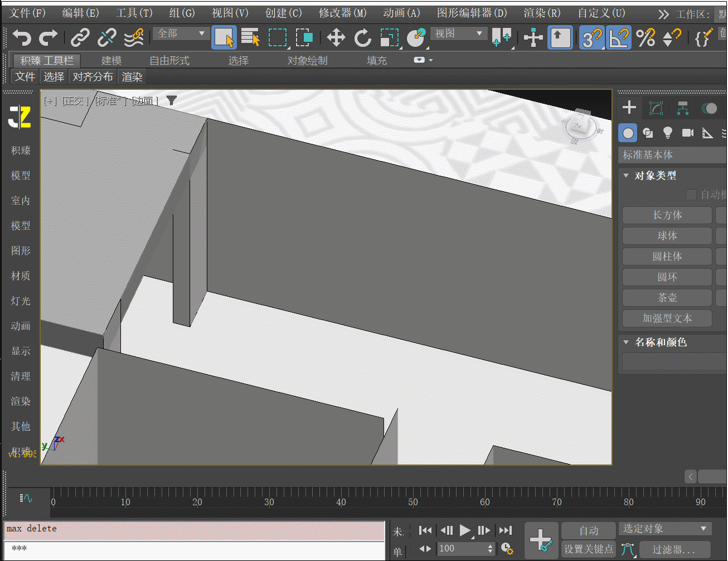Click the Use Pivot Point Center icon
The image size is (728, 561).
[502, 38]
